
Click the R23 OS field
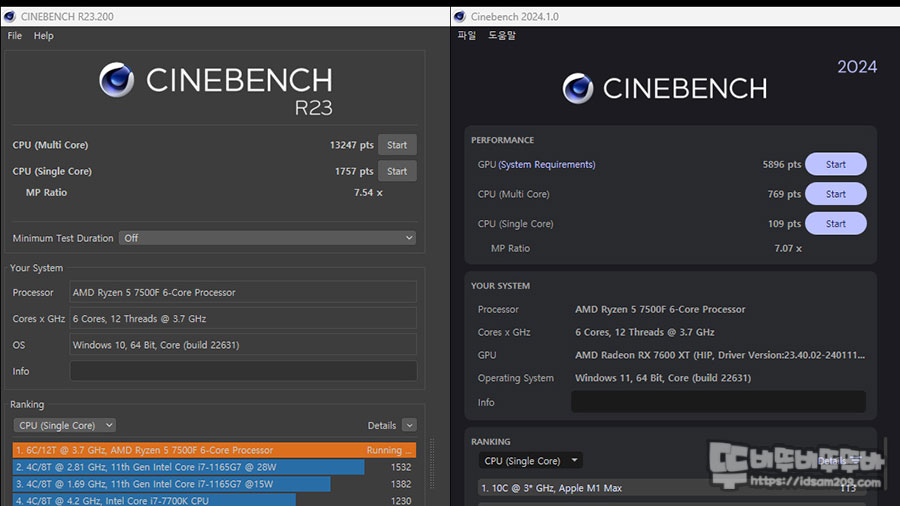coord(243,345)
